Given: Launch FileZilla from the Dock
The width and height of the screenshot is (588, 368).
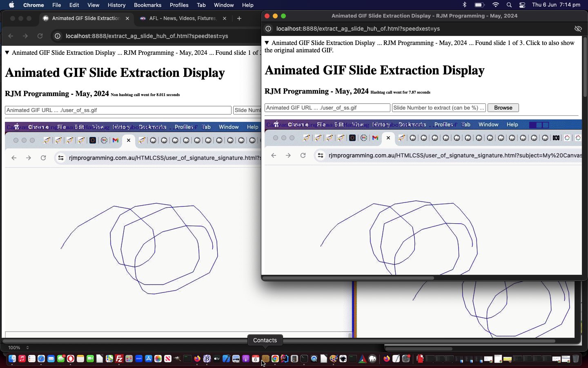Looking at the screenshot, I should [119, 359].
